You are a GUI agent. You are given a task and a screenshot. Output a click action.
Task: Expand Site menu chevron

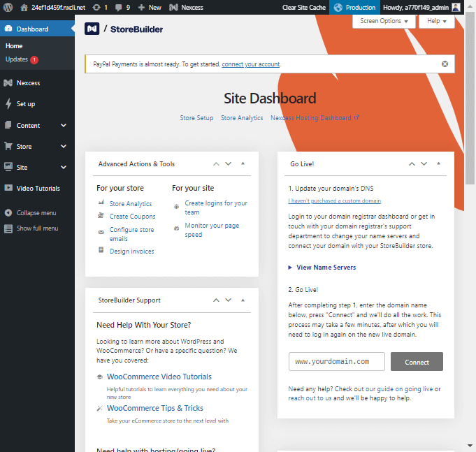click(64, 167)
